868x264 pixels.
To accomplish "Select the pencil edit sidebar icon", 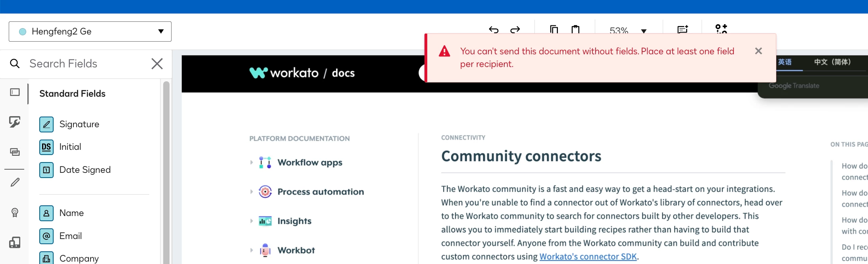I will tap(15, 182).
